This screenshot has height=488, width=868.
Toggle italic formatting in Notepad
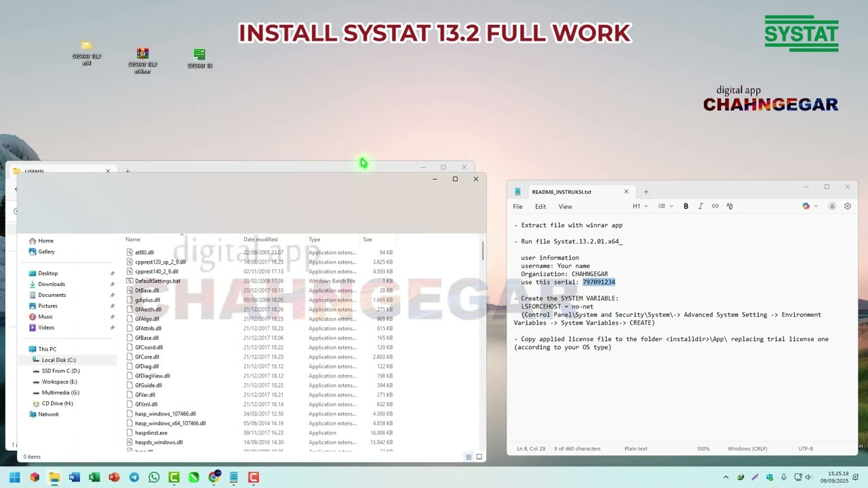tap(701, 206)
